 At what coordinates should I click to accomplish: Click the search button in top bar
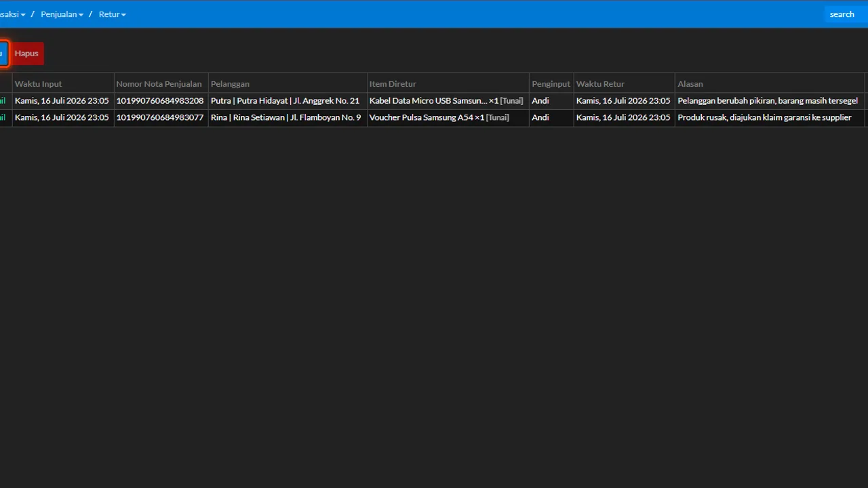(x=842, y=14)
